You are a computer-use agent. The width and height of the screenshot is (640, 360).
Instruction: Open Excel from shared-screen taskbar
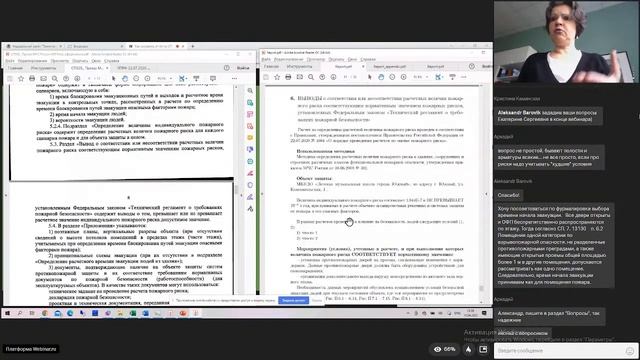tap(133, 313)
